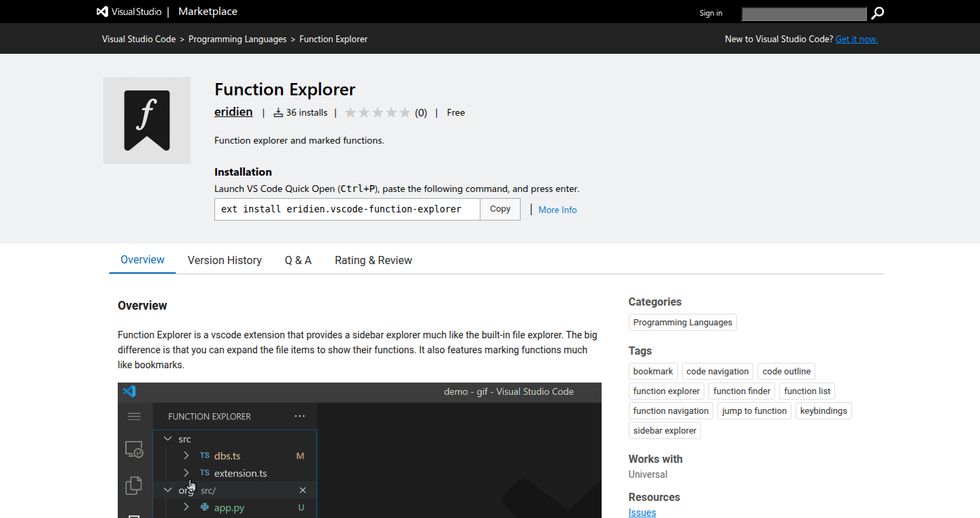Click Marketplace in header
The width and height of the screenshot is (980, 518).
[x=208, y=12]
